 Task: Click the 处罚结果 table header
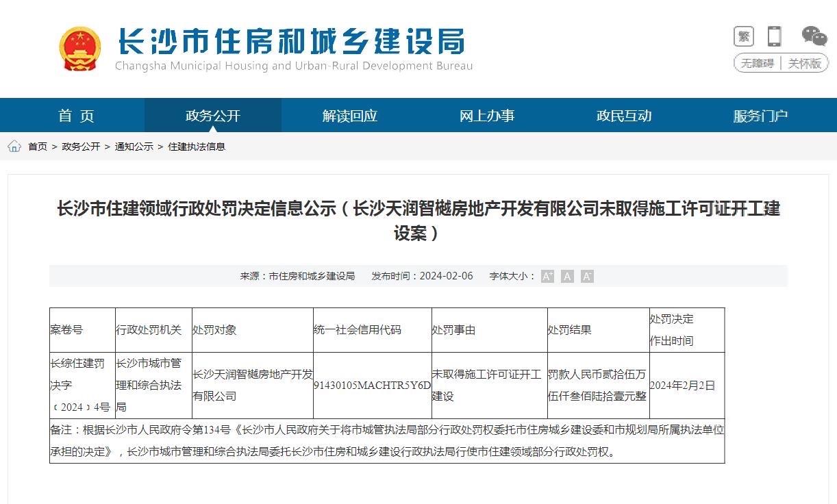click(x=599, y=330)
